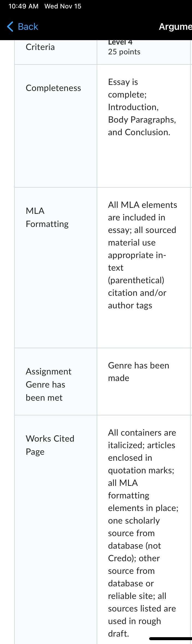Go back using the Back link
This screenshot has height=644, width=192.
point(22,27)
